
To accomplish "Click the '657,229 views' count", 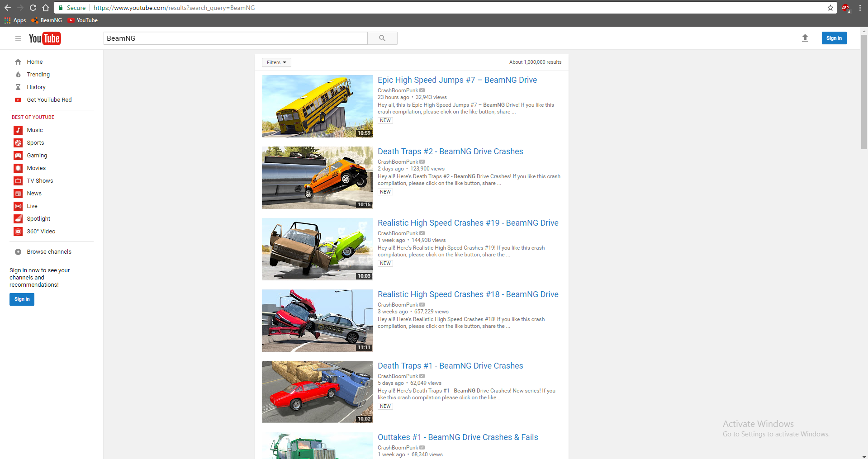I will pos(431,312).
